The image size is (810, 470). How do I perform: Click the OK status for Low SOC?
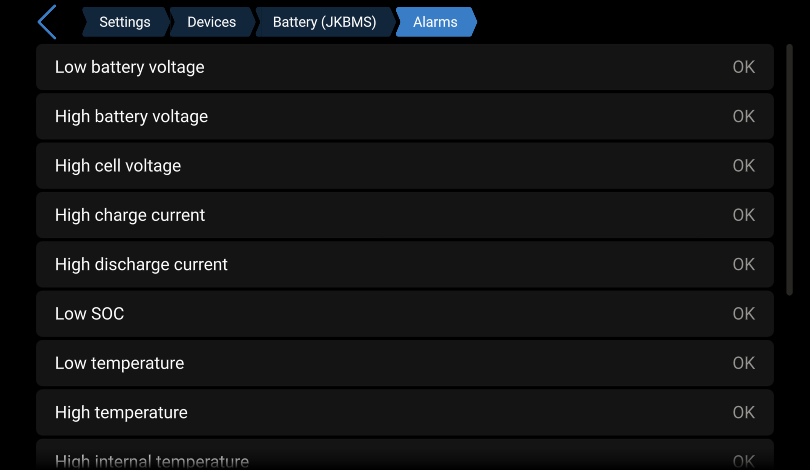tap(744, 314)
